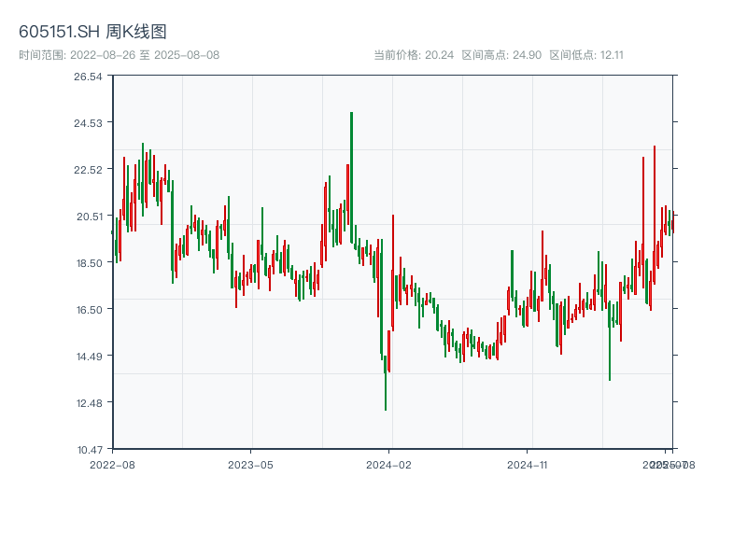Click the 10.47 y-axis price label
The height and width of the screenshot is (560, 747).
(88, 449)
